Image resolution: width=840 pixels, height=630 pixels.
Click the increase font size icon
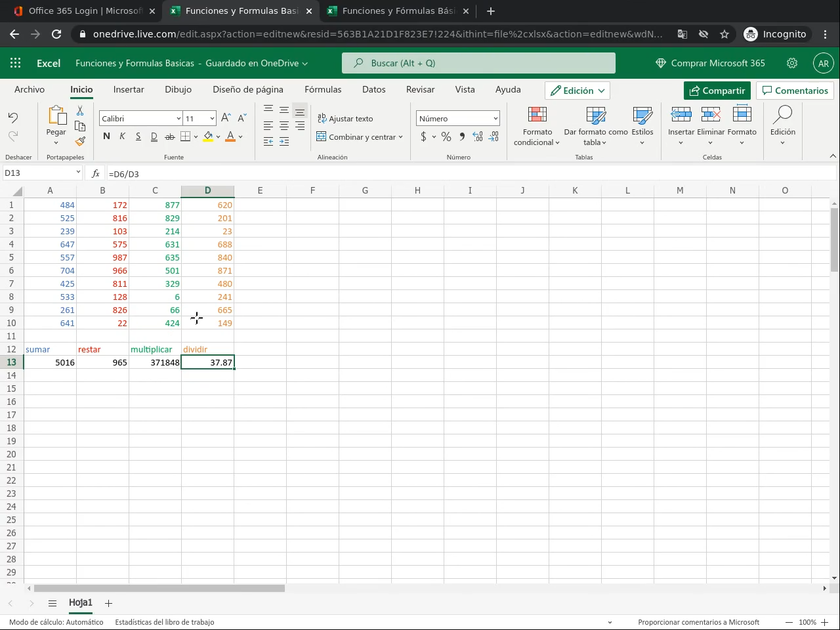(x=226, y=118)
